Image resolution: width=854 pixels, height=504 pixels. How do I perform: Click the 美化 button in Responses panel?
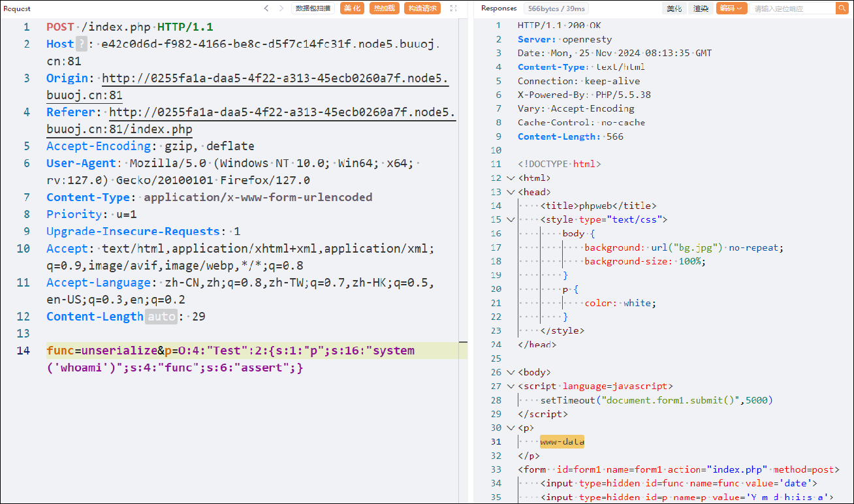(x=674, y=8)
